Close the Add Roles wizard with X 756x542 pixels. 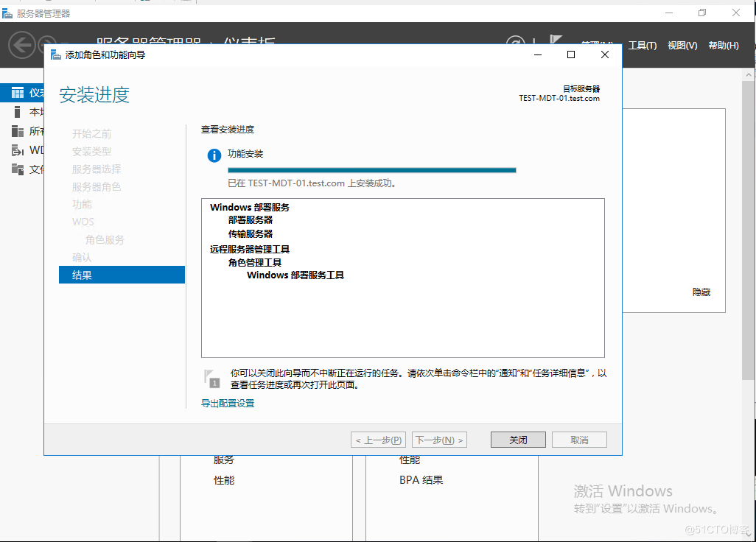tap(605, 54)
